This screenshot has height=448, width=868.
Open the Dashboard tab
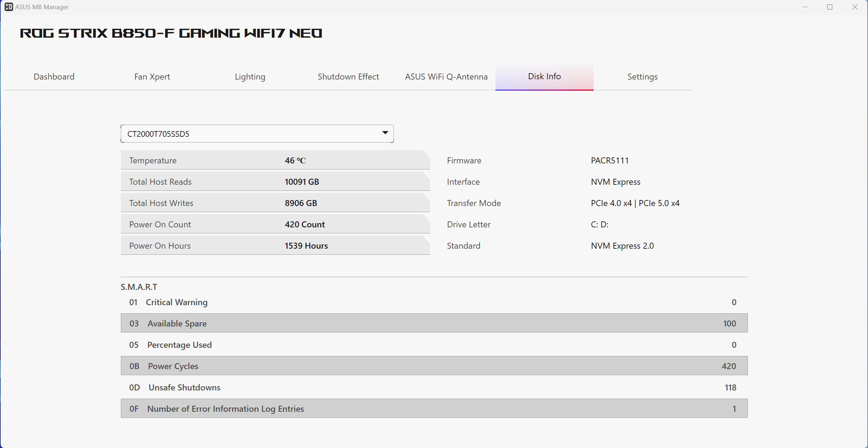tap(54, 77)
